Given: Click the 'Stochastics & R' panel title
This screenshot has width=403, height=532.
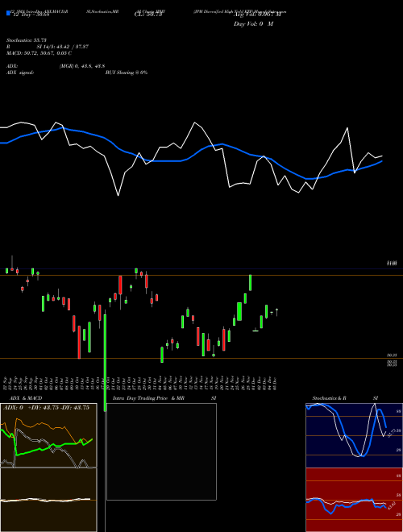Looking at the screenshot, I should tap(329, 398).
